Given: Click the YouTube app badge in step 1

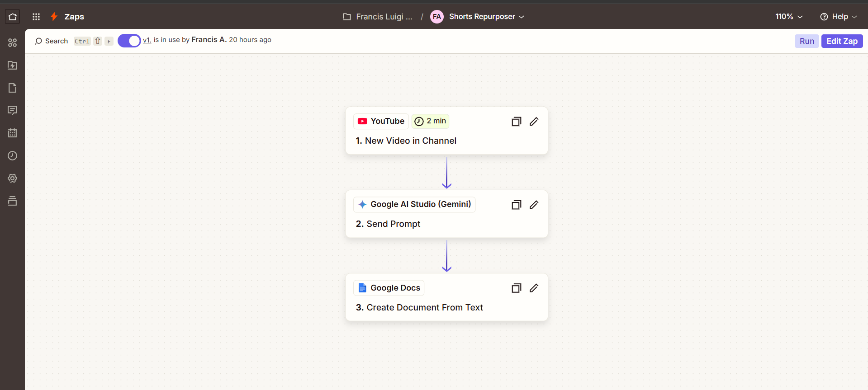Looking at the screenshot, I should [381, 121].
